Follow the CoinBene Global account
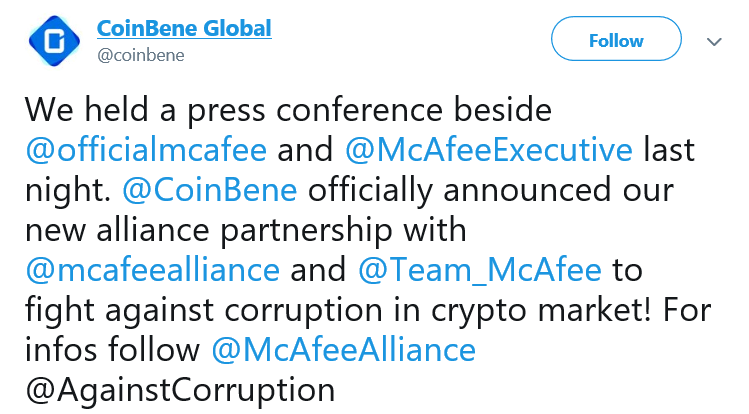Image resolution: width=749 pixels, height=414 pixels. (616, 39)
